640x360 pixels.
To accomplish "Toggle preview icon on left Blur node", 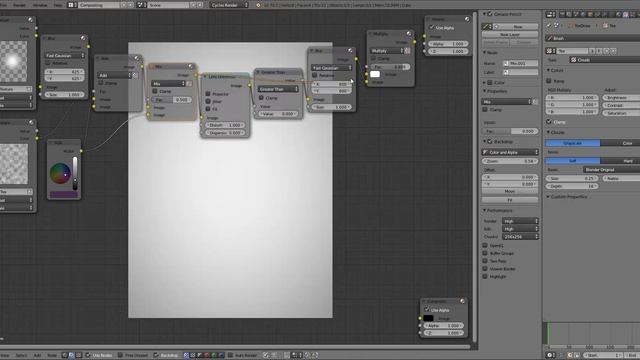I will click(x=83, y=38).
